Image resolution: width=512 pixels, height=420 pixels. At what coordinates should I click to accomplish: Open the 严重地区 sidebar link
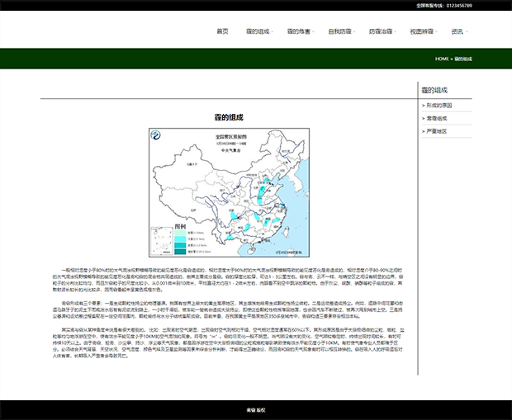(x=437, y=131)
